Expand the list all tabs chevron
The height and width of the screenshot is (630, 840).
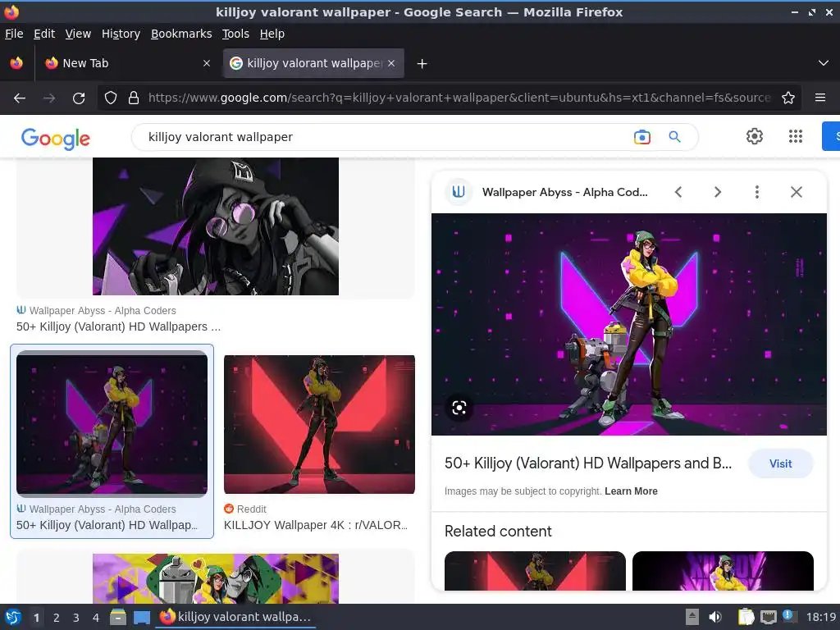point(824,63)
